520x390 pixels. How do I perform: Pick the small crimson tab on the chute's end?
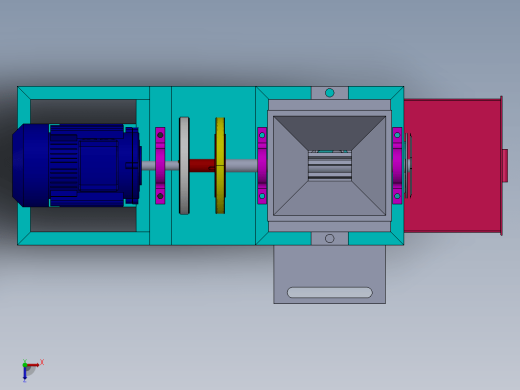505,166
